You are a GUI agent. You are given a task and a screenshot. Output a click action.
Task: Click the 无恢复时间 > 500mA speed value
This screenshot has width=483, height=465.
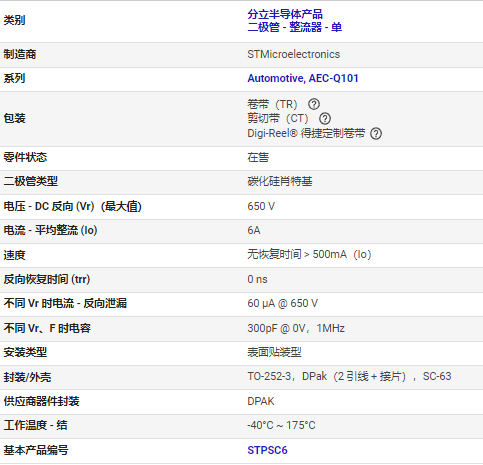tap(309, 255)
